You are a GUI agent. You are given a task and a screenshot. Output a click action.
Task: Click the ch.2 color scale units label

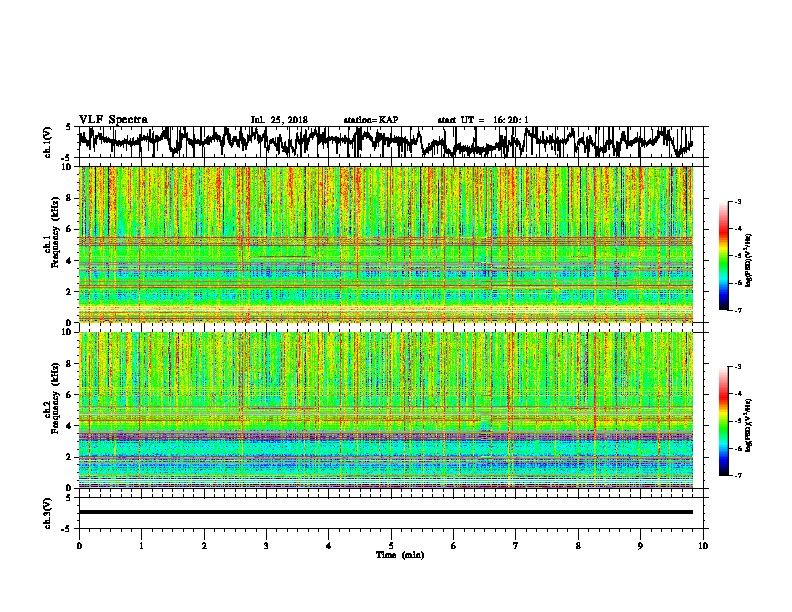point(749,425)
